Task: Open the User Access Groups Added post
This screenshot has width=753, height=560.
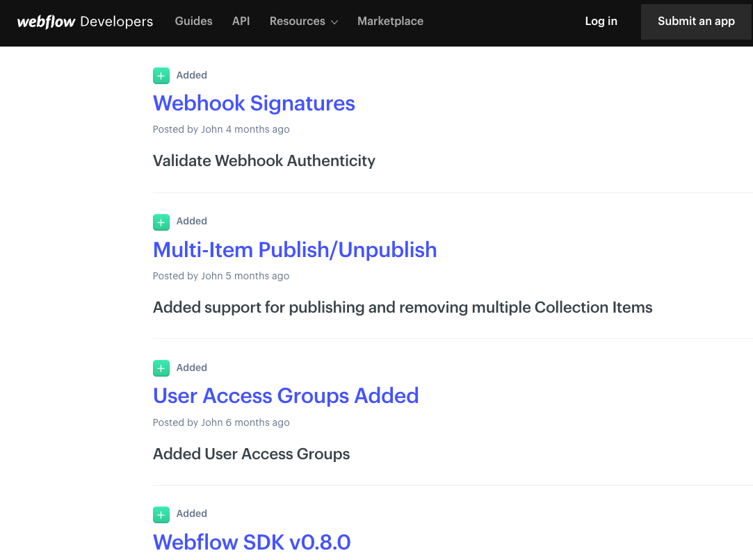Action: pos(286,395)
